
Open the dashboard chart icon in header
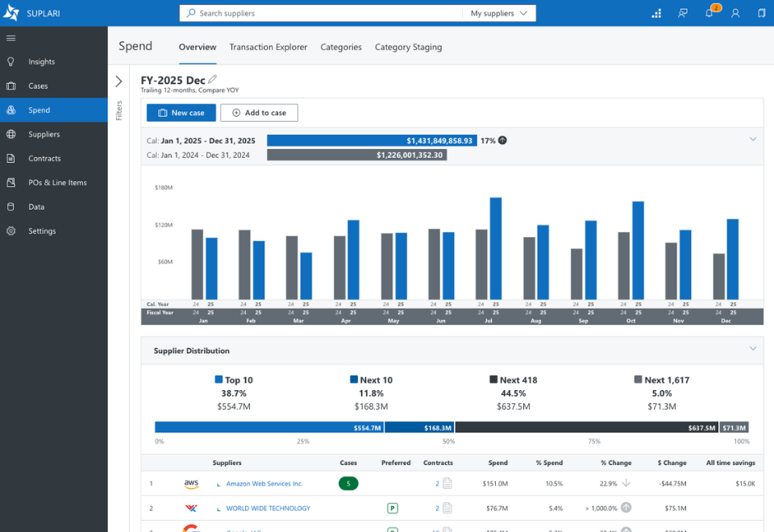coord(656,14)
